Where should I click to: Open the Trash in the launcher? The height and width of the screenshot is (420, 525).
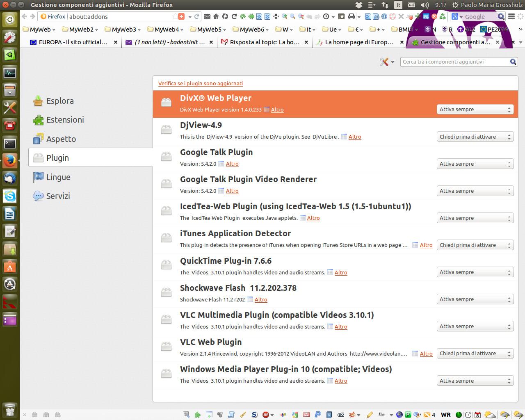pyautogui.click(x=10, y=410)
